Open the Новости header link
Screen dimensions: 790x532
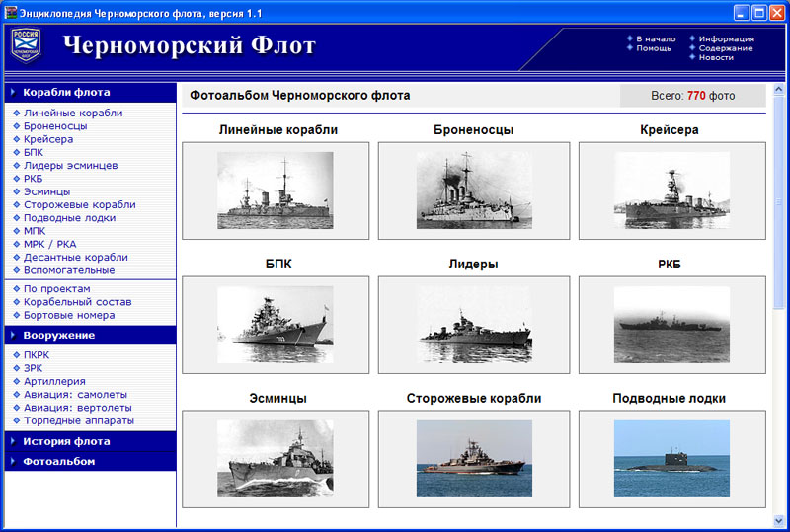tap(716, 57)
